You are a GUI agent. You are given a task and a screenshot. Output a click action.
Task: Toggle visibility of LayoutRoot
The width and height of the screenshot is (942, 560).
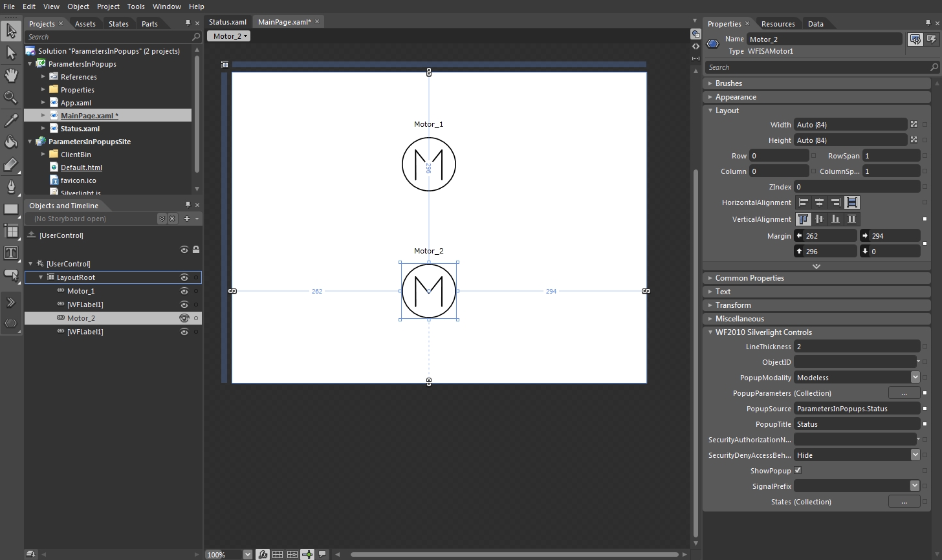pos(184,277)
